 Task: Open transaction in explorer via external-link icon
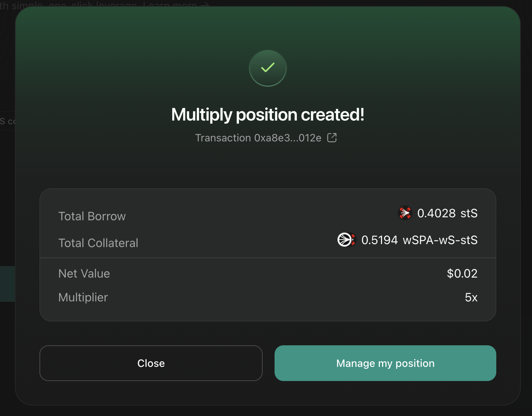[332, 138]
